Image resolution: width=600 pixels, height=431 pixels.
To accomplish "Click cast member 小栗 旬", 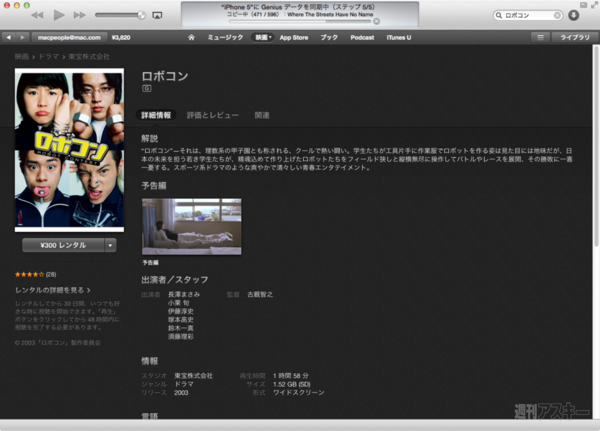I will (x=179, y=303).
